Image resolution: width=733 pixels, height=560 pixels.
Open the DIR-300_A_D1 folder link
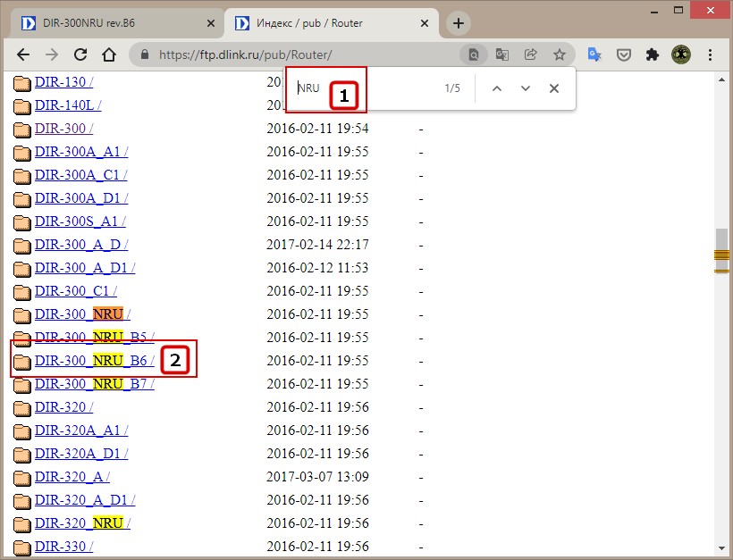[x=85, y=268]
